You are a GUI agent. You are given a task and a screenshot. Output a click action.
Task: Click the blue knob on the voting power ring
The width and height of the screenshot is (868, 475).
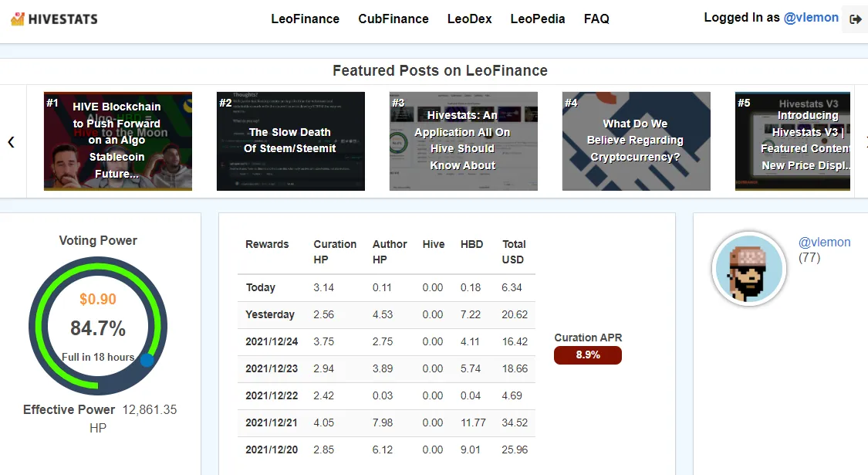[147, 360]
